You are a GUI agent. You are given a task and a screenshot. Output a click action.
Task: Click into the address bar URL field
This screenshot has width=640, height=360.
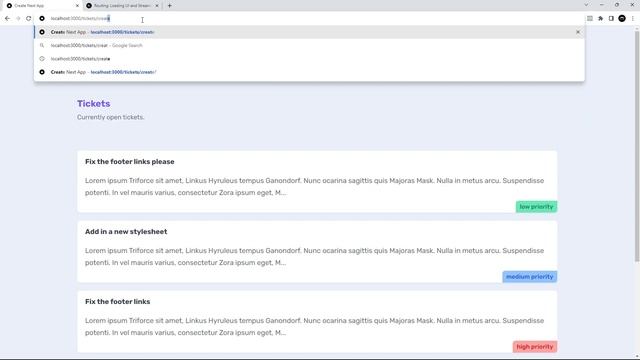310,18
